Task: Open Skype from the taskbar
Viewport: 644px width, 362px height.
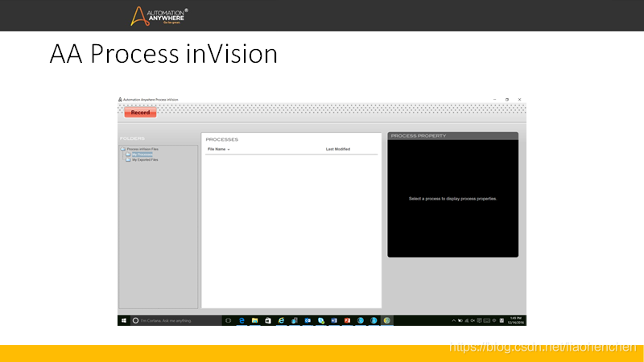Action: (321, 320)
